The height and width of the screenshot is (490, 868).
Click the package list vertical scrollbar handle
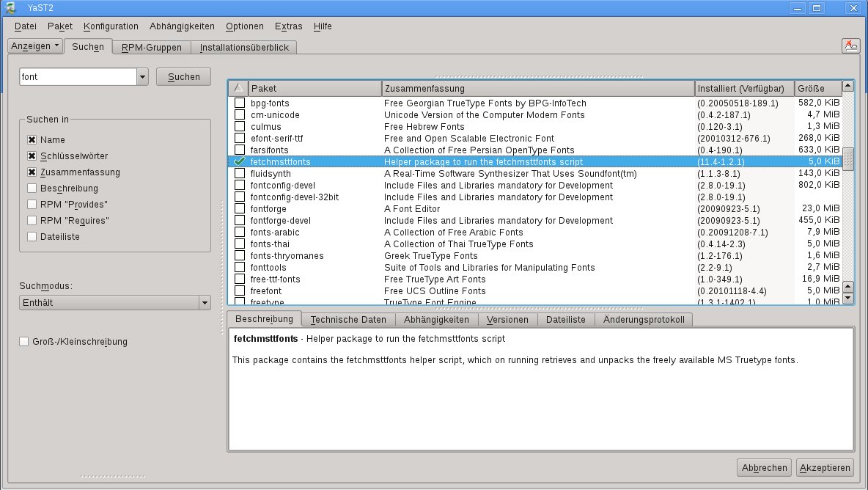click(x=848, y=158)
